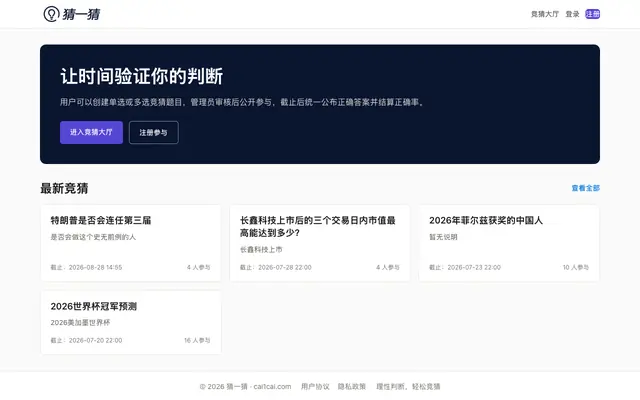This screenshot has width=640, height=400.
Task: Click the footer slogan 理性判断，轻松竞猜
Action: 408,387
